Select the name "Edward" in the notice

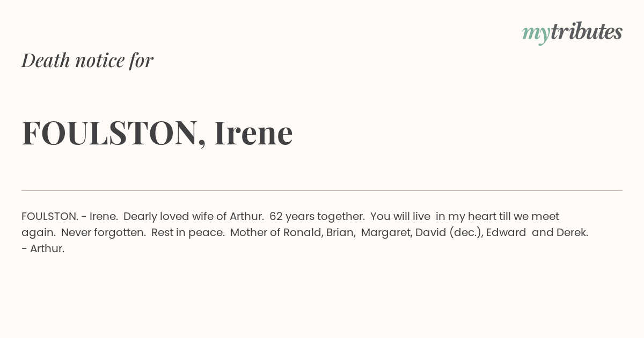coord(506,232)
